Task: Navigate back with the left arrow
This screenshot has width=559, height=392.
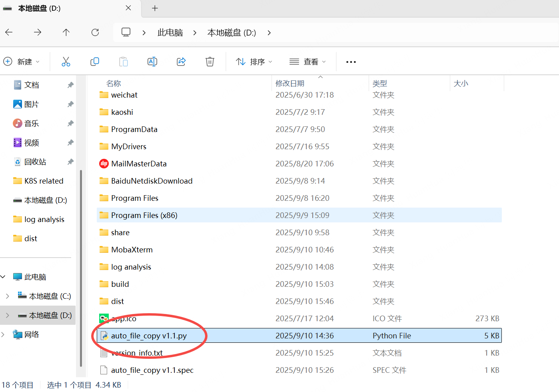Action: (9, 32)
